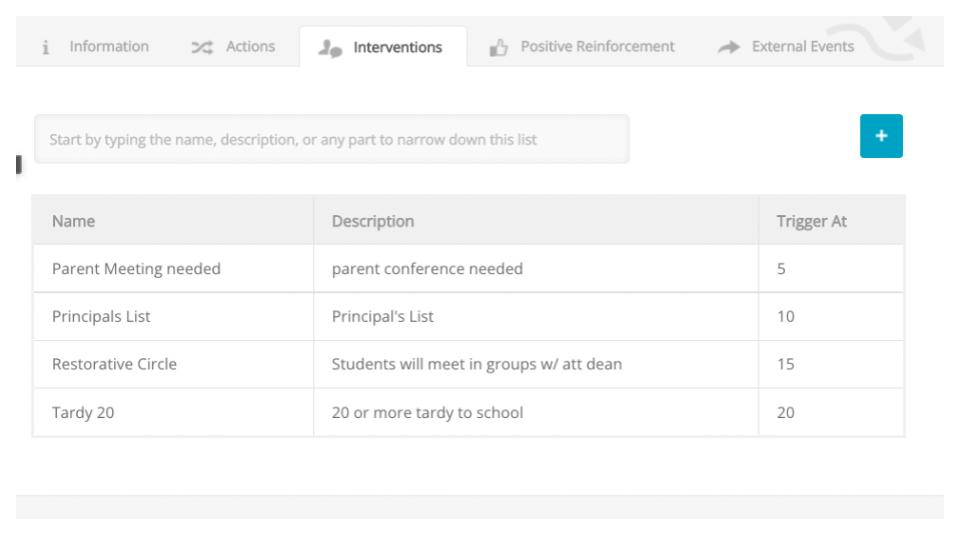960x540 pixels.
Task: Click the '20 or more tardy to school' description
Action: click(427, 413)
